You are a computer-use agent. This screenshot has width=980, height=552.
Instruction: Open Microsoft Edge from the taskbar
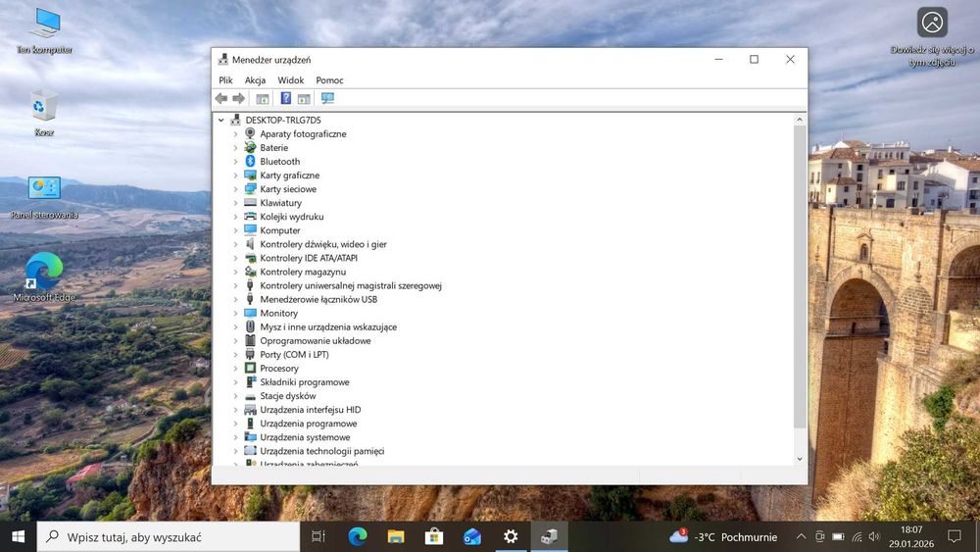358,536
